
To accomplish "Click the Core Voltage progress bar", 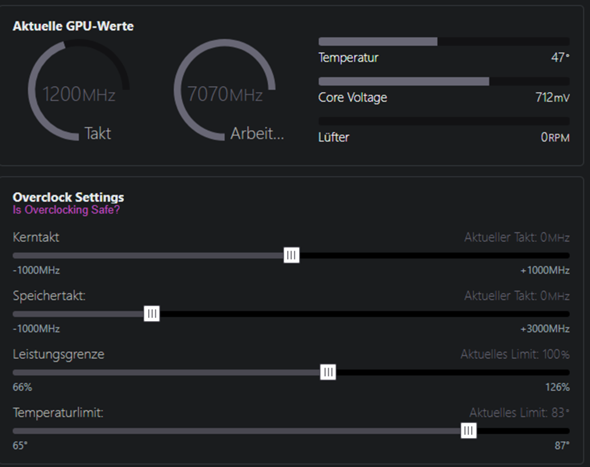I will click(444, 81).
